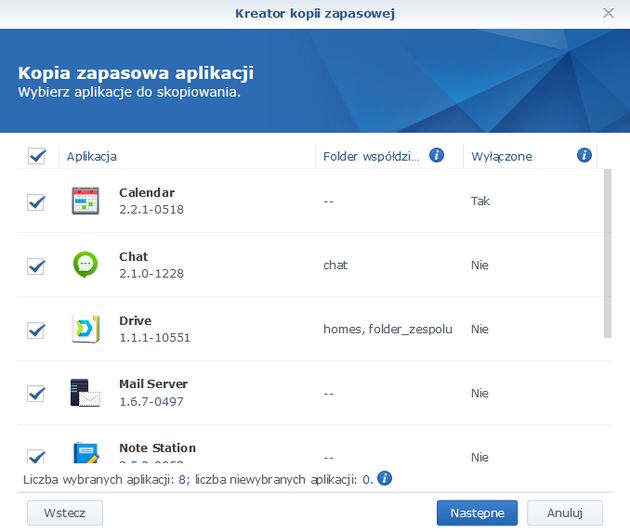This screenshot has height=532, width=630.
Task: Click version 2.1.0-1228 text
Action: 151,273
